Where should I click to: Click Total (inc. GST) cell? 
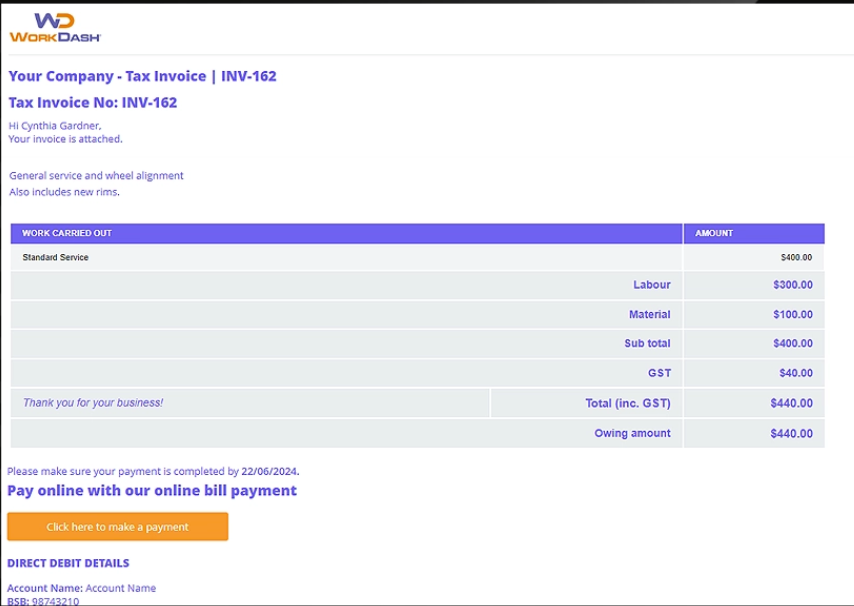pyautogui.click(x=633, y=403)
